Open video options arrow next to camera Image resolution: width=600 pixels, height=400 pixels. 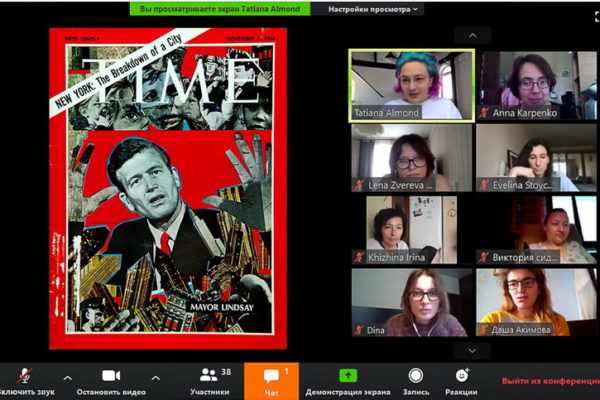tap(155, 378)
